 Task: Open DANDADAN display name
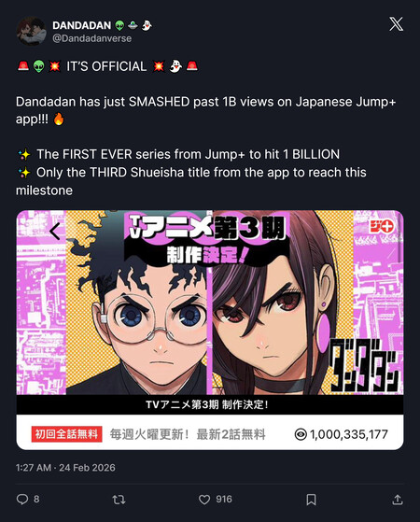[81, 25]
